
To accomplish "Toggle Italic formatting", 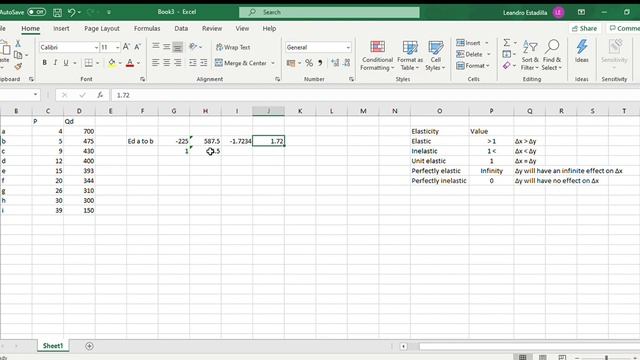I will (x=55, y=63).
